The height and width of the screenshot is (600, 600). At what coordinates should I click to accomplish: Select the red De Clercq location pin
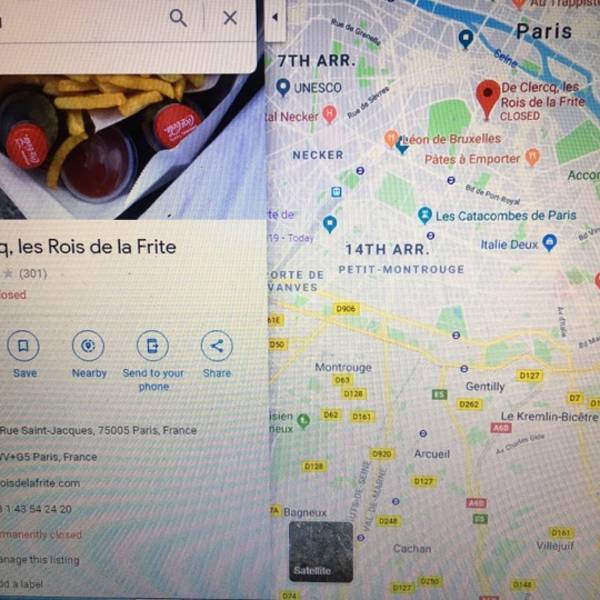coord(488,100)
